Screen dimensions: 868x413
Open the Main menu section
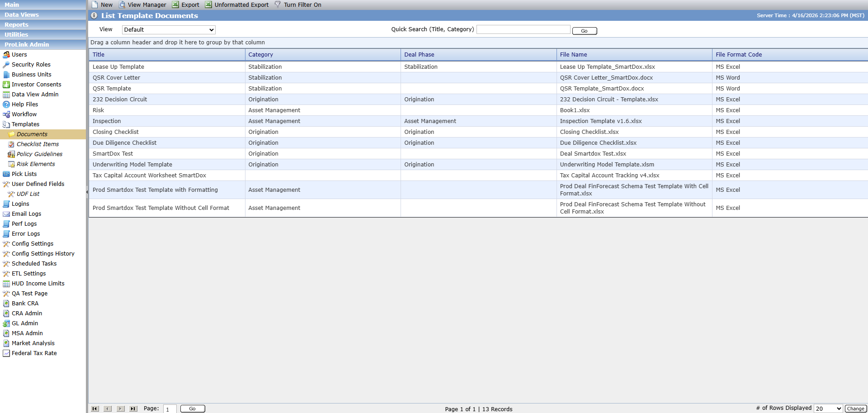click(x=43, y=5)
